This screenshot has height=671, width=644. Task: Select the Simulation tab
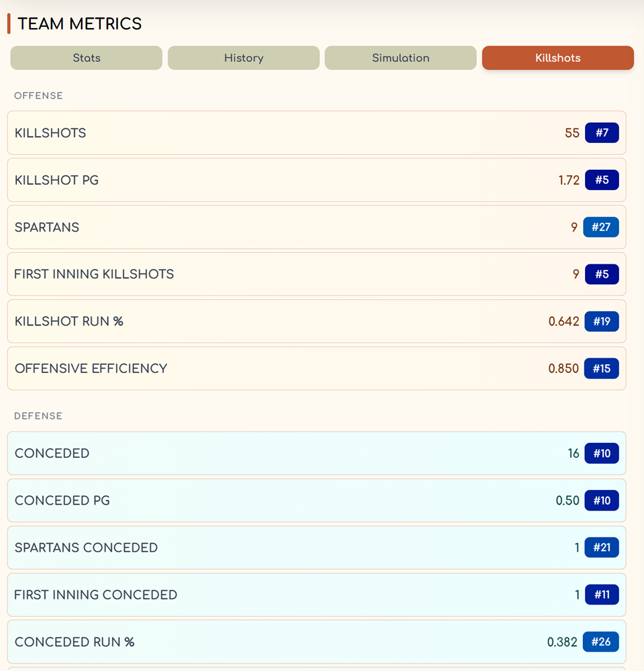400,58
